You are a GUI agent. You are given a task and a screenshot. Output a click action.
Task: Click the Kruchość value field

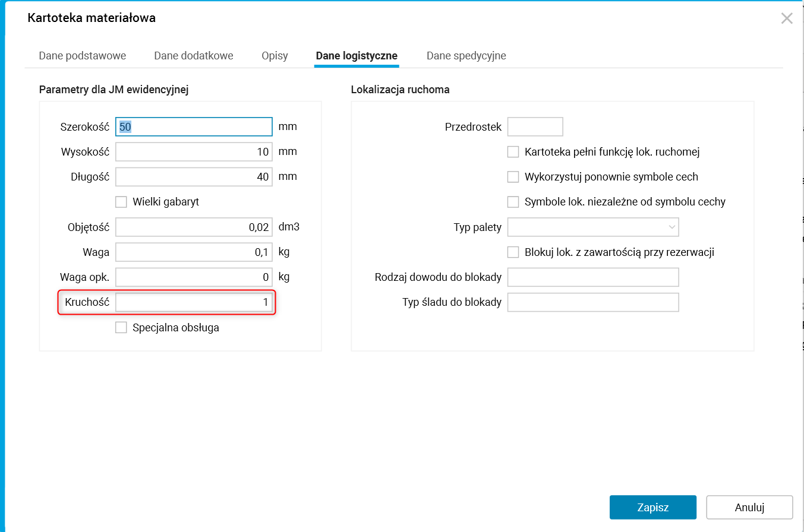[x=194, y=302]
